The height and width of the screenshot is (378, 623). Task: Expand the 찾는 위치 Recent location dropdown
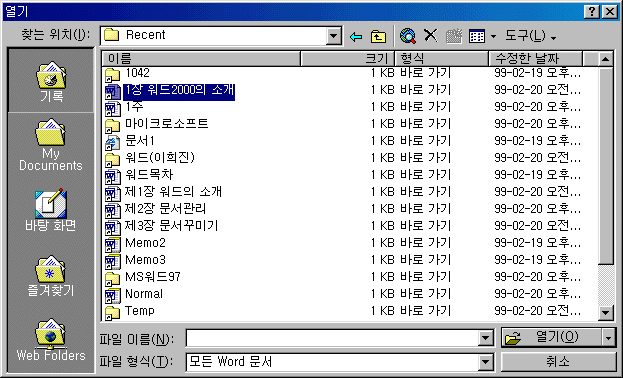coord(333,36)
